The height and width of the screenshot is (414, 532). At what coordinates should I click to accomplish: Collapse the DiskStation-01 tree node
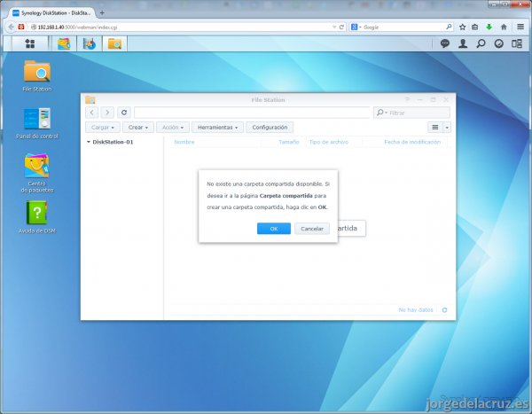point(88,142)
